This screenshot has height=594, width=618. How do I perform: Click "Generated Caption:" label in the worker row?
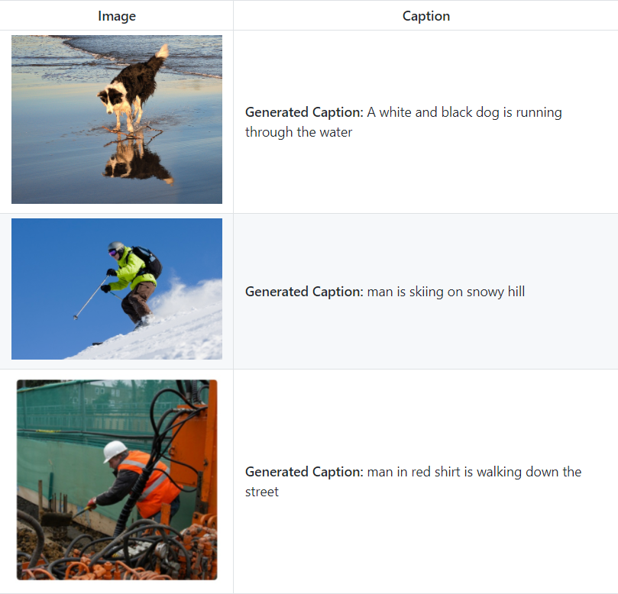[304, 472]
